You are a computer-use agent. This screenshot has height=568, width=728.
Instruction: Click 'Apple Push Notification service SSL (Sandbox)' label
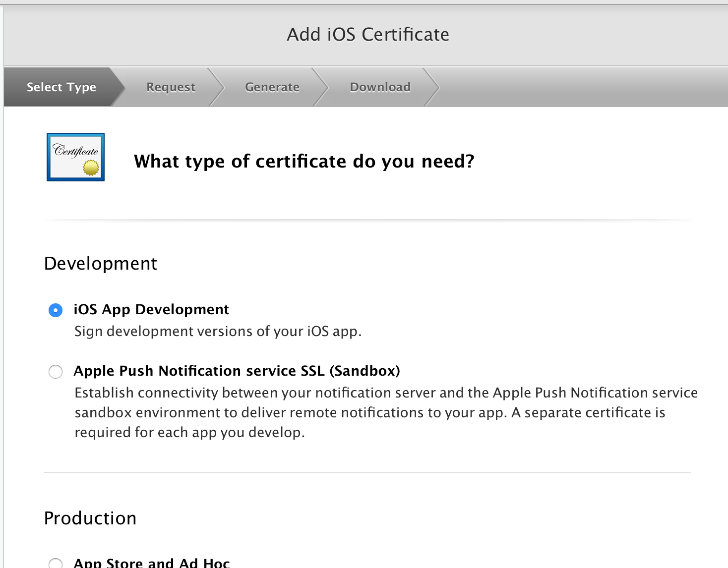click(x=237, y=371)
